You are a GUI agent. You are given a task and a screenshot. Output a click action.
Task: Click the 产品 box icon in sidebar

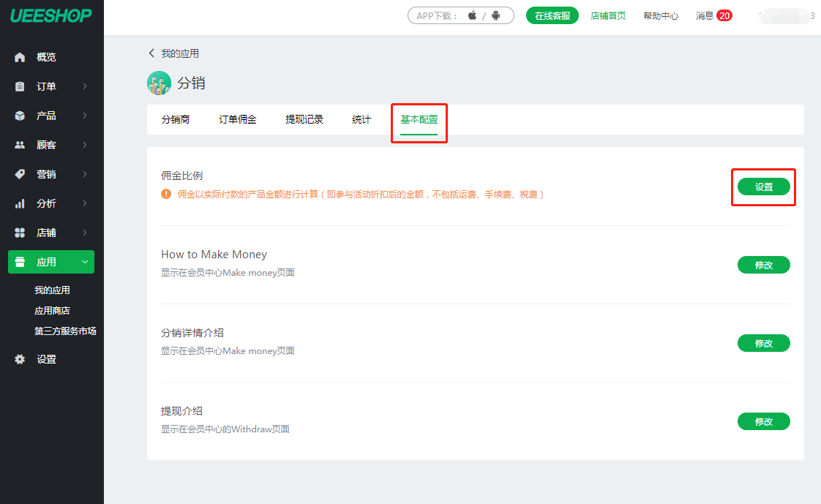click(x=20, y=116)
